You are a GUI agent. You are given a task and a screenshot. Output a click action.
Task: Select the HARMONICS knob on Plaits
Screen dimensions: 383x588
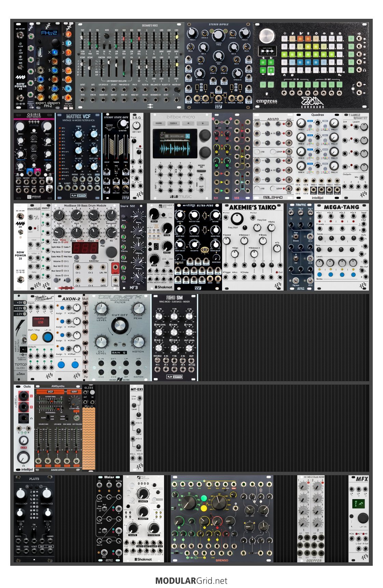tap(47, 494)
